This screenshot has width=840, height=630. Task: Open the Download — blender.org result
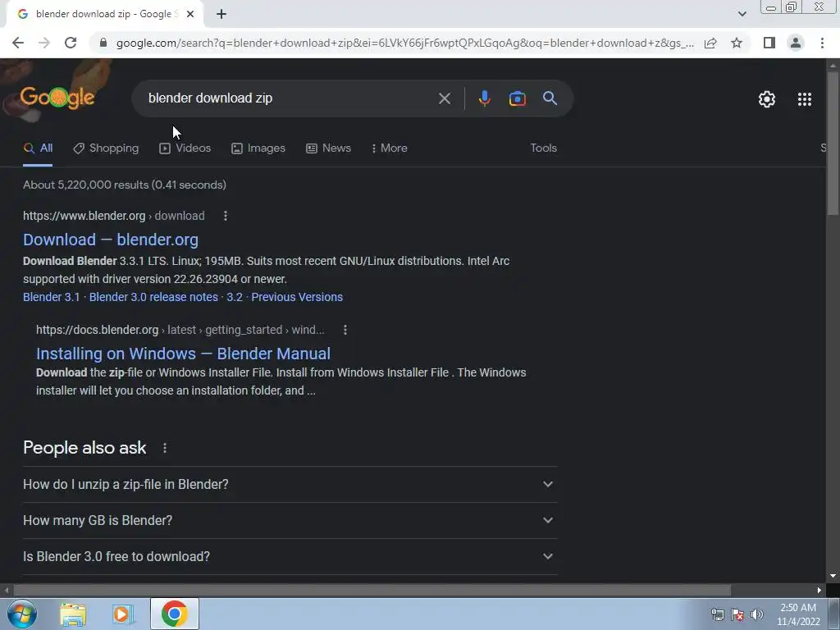[x=111, y=240]
